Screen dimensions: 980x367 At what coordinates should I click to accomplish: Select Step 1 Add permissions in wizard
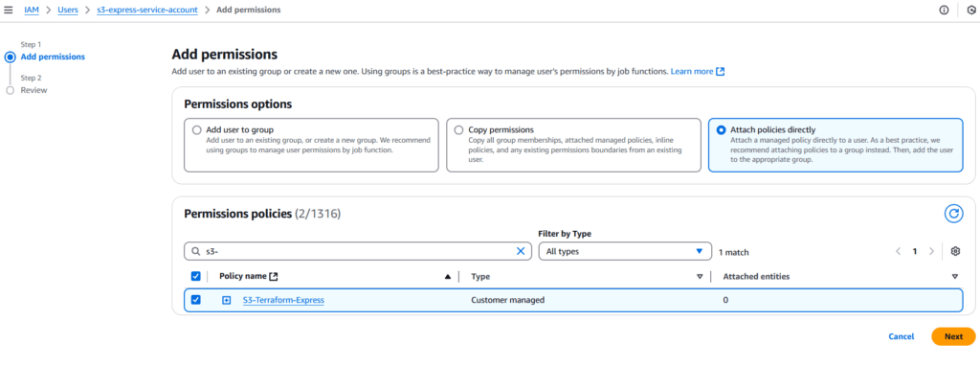[x=53, y=57]
